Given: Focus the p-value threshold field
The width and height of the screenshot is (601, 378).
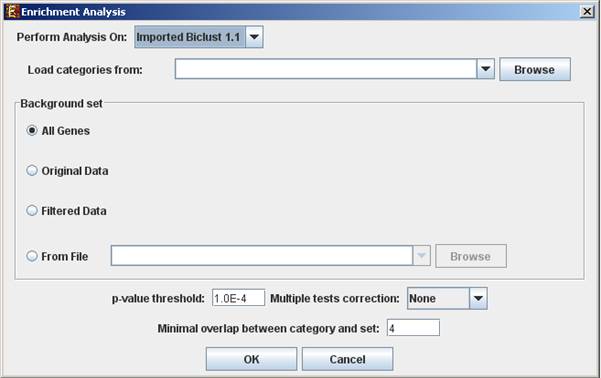Looking at the screenshot, I should click(x=238, y=298).
